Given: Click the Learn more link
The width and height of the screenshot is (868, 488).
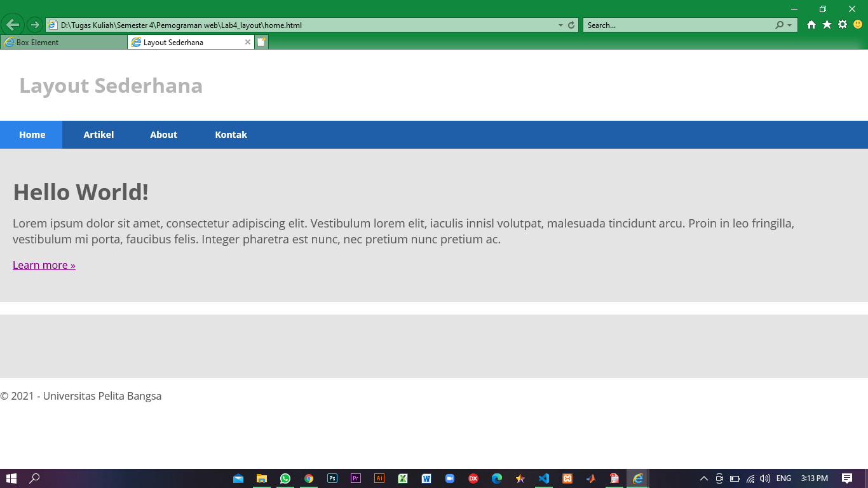Looking at the screenshot, I should click(43, 265).
